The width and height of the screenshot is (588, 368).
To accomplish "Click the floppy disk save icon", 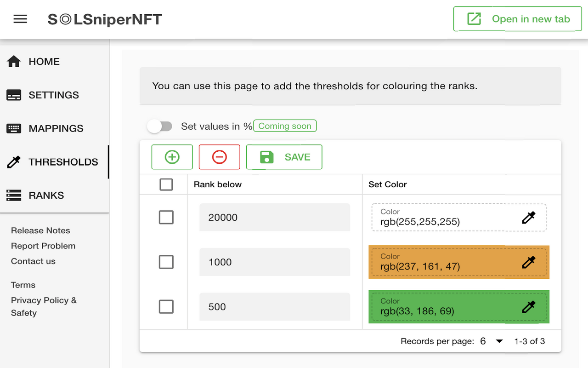I will click(267, 157).
